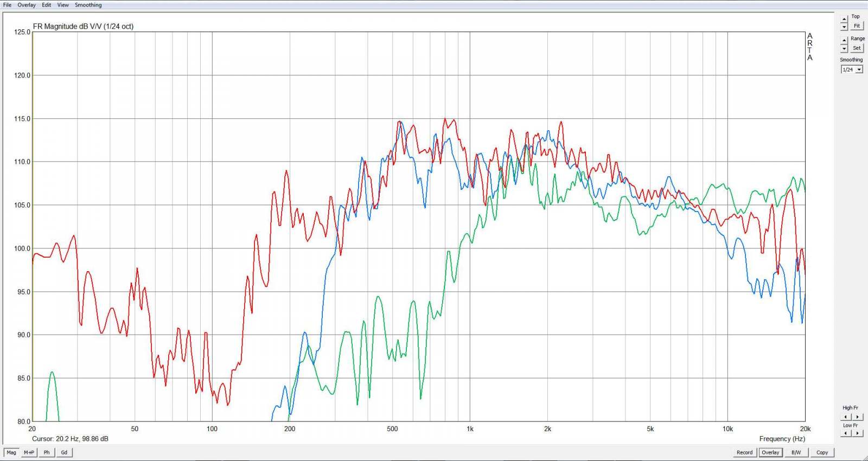Viewport: 868px width, 461px height.
Task: Switch to M+P magnitude and phase view
Action: coord(29,452)
